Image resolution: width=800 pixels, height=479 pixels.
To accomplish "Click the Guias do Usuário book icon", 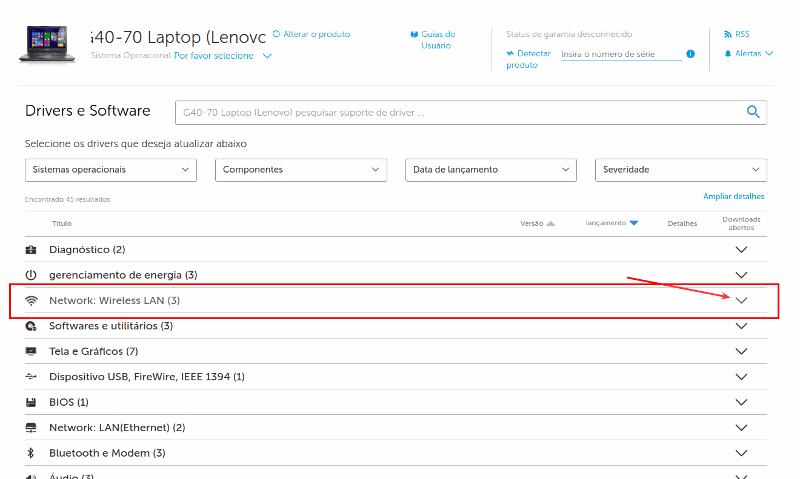I will tap(414, 34).
